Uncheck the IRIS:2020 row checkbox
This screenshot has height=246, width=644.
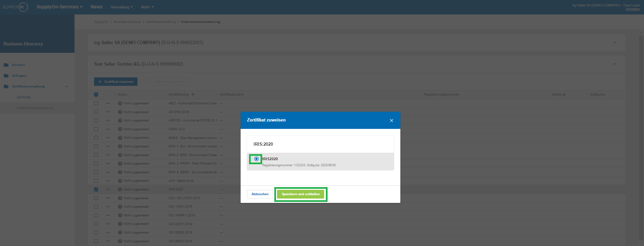click(96, 189)
